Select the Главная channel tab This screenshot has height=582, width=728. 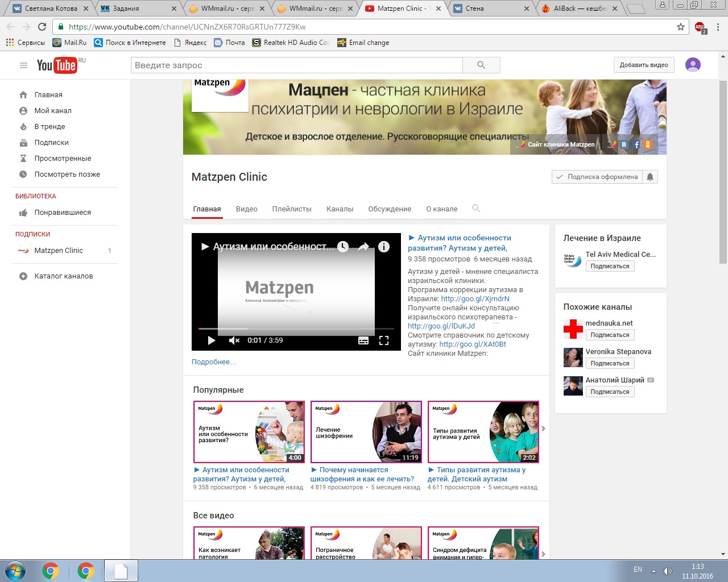(x=207, y=209)
